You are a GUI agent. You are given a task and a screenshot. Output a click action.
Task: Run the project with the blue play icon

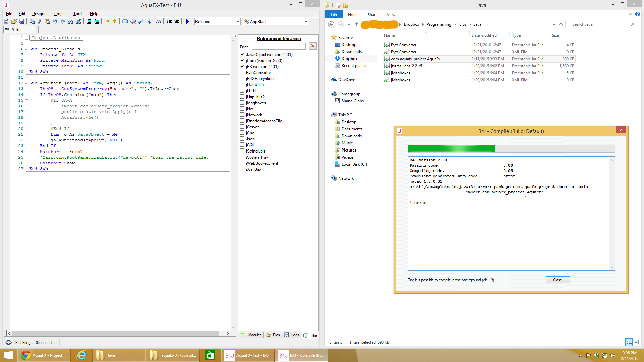pyautogui.click(x=187, y=22)
